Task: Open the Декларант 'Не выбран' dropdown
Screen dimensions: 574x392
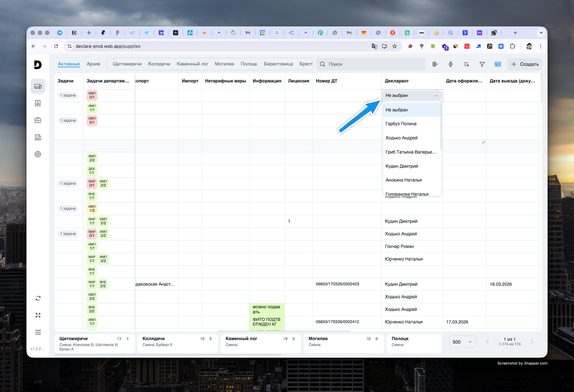Action: tap(412, 96)
